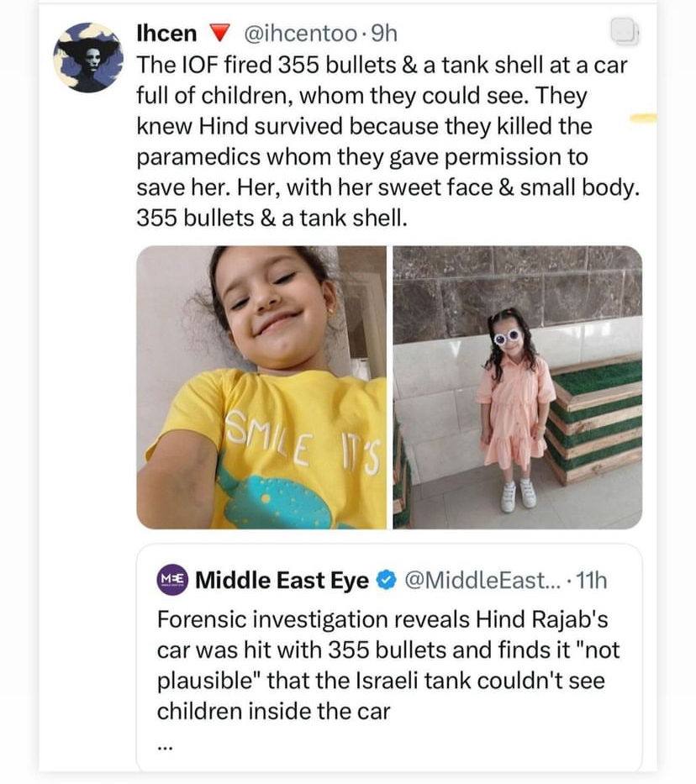Open the pink dress photo
Image resolution: width=696 pixels, height=784 pixels.
coord(517,387)
